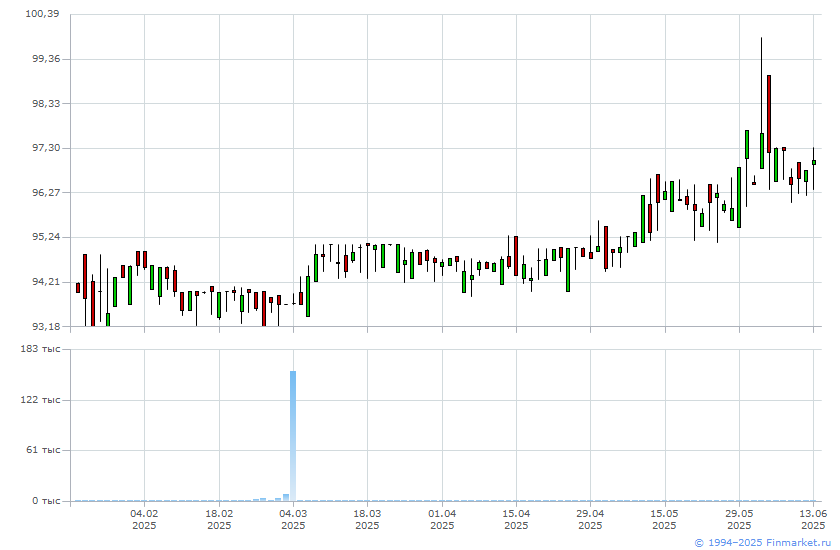Click date label 01.04 2025
Image resolution: width=840 pixels, height=550 pixels.
click(x=442, y=519)
